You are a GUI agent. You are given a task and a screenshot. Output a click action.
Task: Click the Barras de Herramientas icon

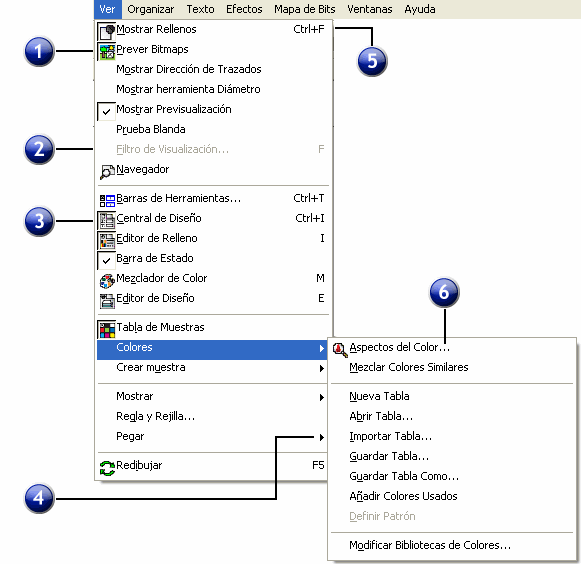pyautogui.click(x=107, y=200)
